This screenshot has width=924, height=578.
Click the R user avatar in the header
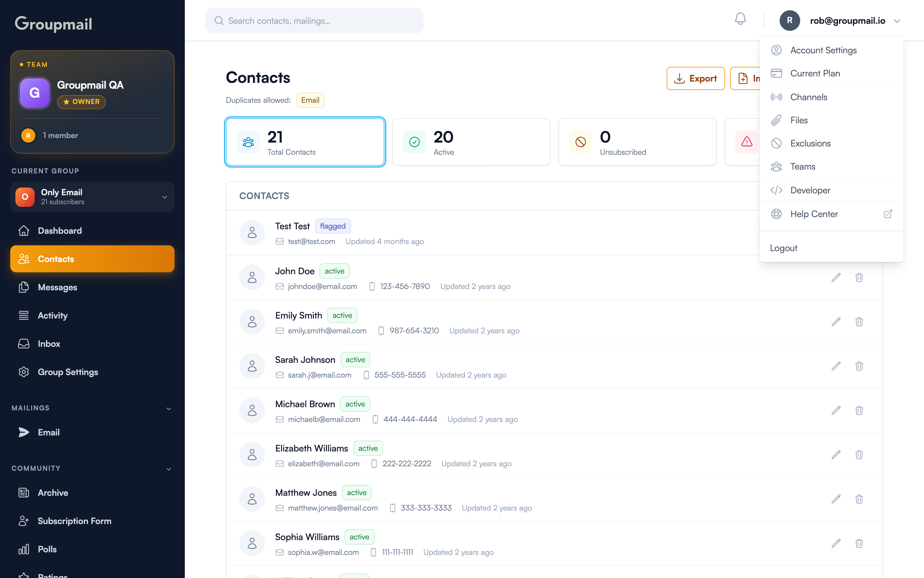[x=789, y=21]
